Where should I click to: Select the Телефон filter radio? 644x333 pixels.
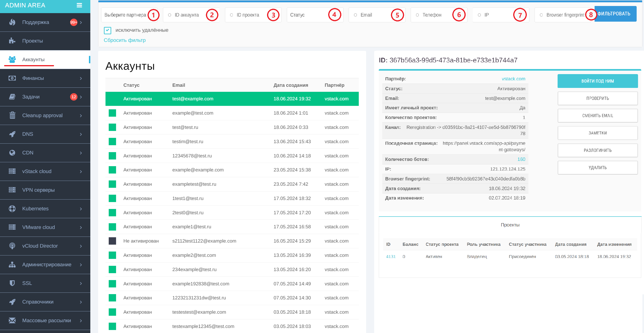pos(417,15)
